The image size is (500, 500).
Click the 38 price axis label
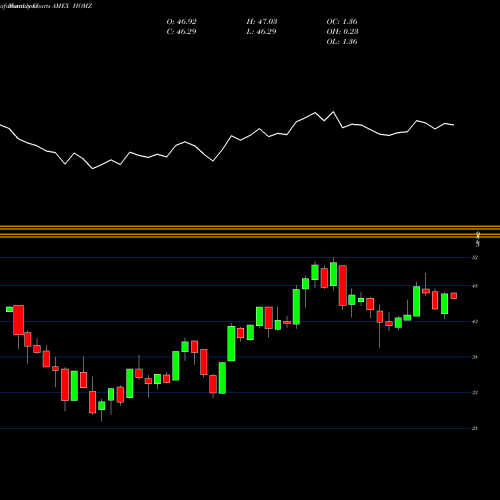pyautogui.click(x=475, y=357)
